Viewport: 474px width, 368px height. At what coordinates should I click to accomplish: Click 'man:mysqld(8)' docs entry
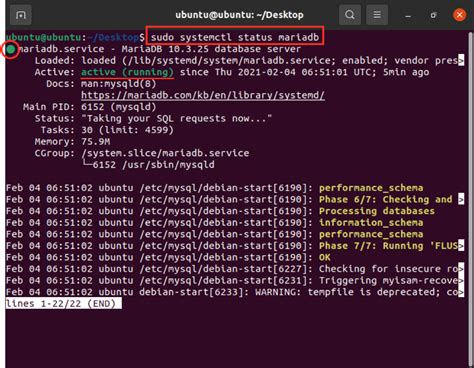click(119, 84)
